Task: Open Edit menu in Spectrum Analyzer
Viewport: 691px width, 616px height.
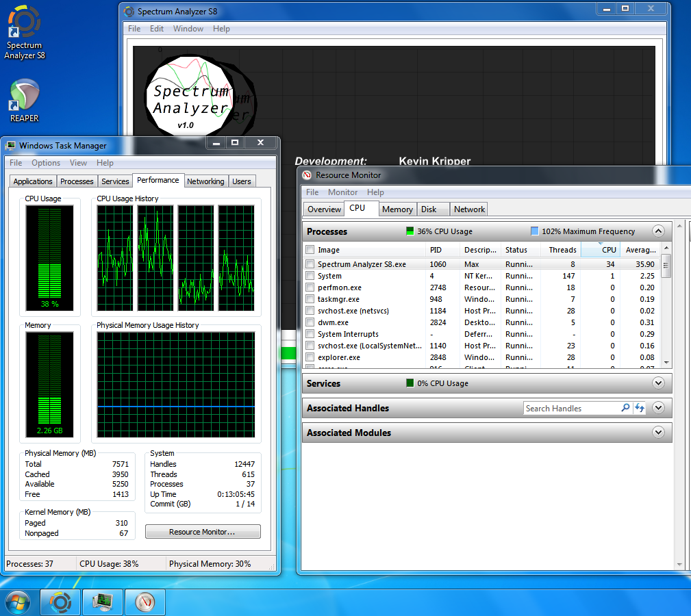Action: 156,29
